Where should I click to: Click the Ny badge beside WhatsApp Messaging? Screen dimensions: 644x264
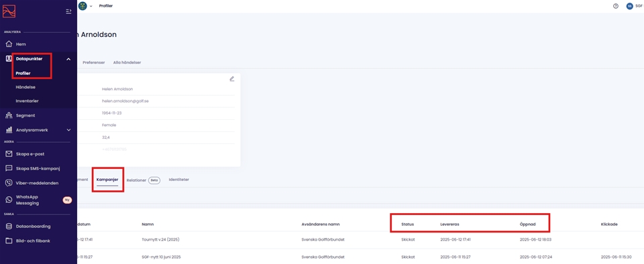67,200
